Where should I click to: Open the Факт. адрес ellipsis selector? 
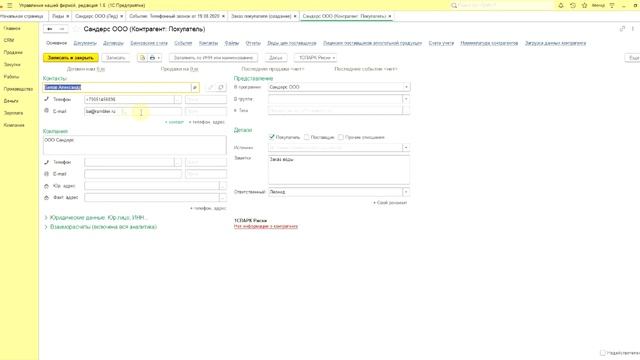tap(223, 198)
